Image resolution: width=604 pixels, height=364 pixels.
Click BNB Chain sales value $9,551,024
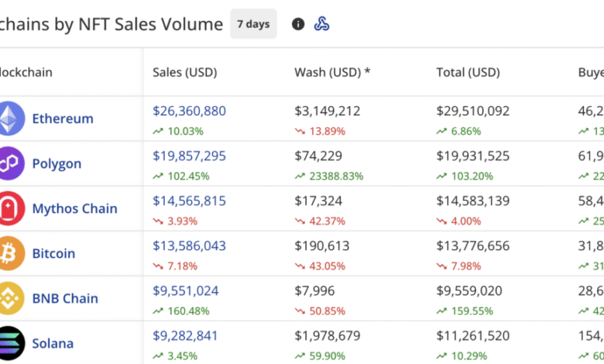(x=186, y=291)
